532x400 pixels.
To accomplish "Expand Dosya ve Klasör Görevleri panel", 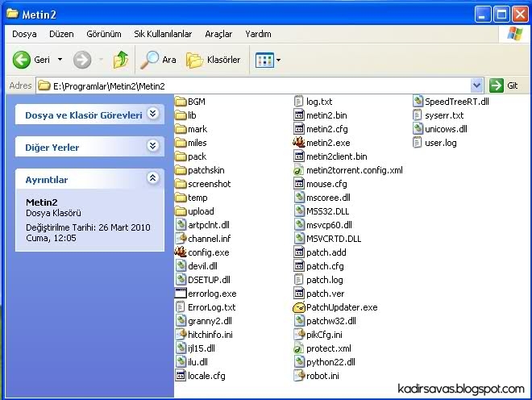I will (x=153, y=114).
